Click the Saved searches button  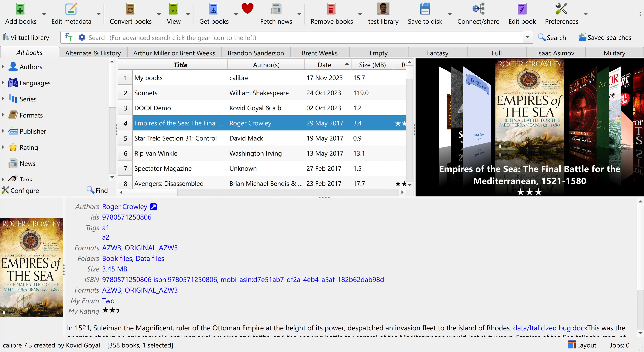coord(605,38)
